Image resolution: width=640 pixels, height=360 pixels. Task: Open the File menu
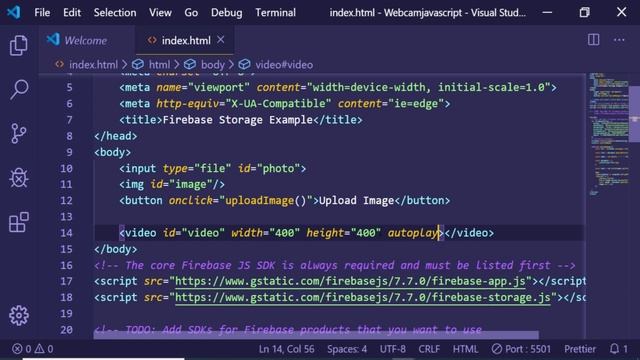click(x=42, y=13)
